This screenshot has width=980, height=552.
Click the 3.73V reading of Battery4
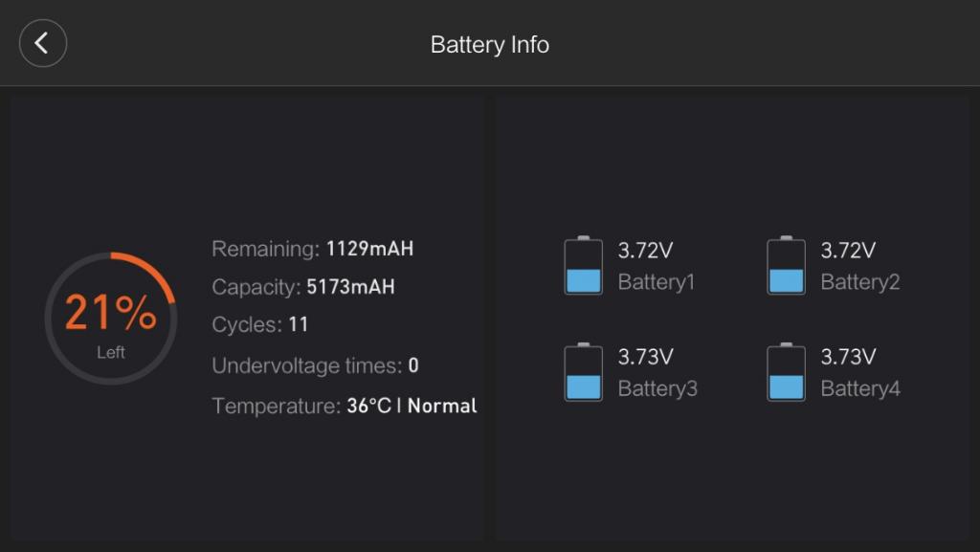tap(848, 357)
